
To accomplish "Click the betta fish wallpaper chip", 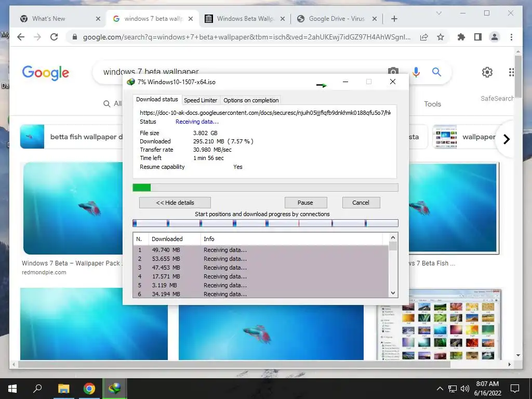I will (72, 137).
